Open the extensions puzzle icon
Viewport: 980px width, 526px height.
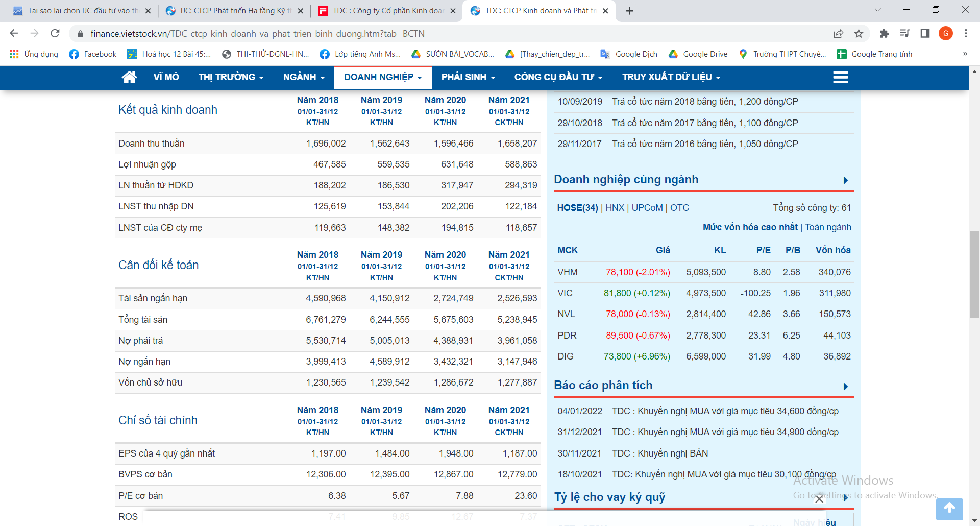click(884, 33)
